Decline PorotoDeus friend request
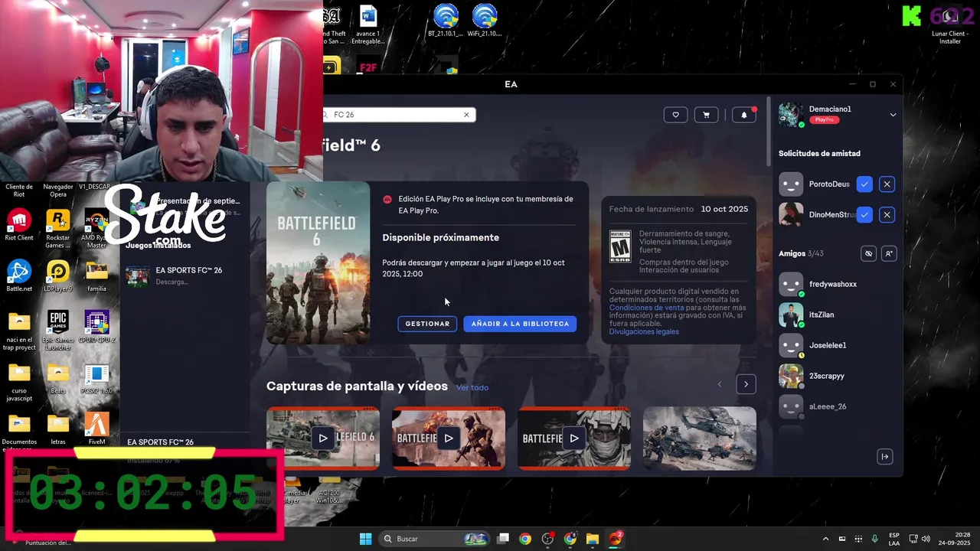 coord(887,184)
